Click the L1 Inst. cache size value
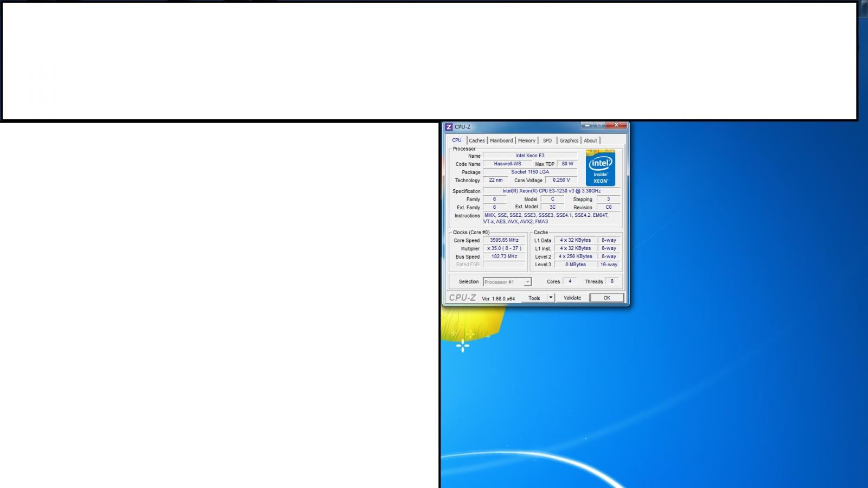Viewport: 868px width, 488px height. tap(575, 248)
